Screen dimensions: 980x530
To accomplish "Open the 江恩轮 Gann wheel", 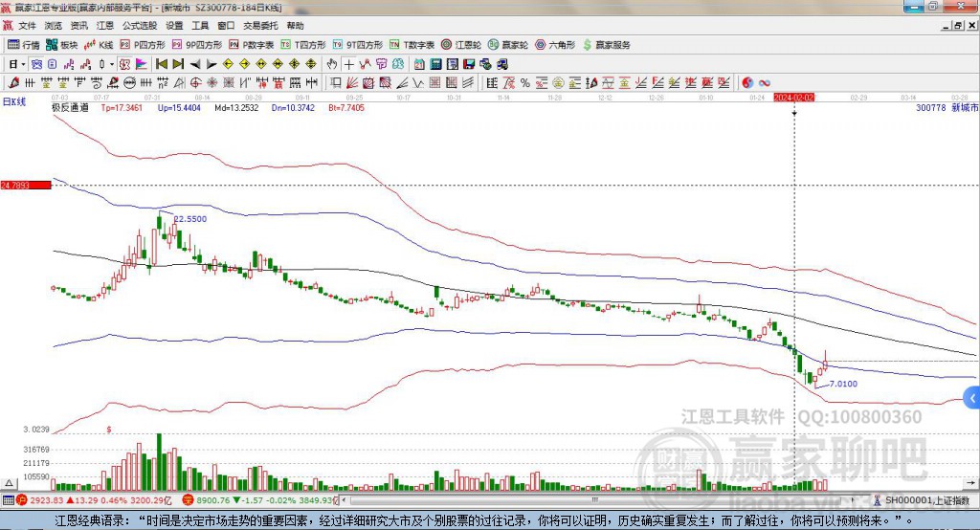I will (x=460, y=45).
